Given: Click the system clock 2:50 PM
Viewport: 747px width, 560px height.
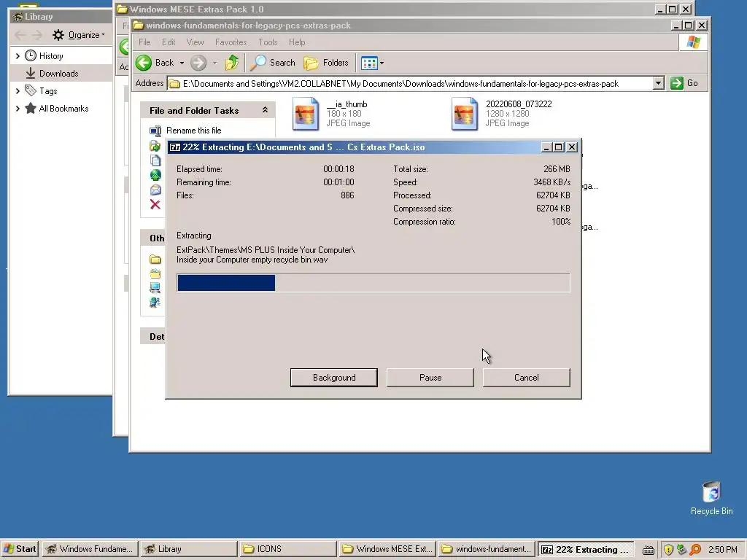Looking at the screenshot, I should point(723,550).
